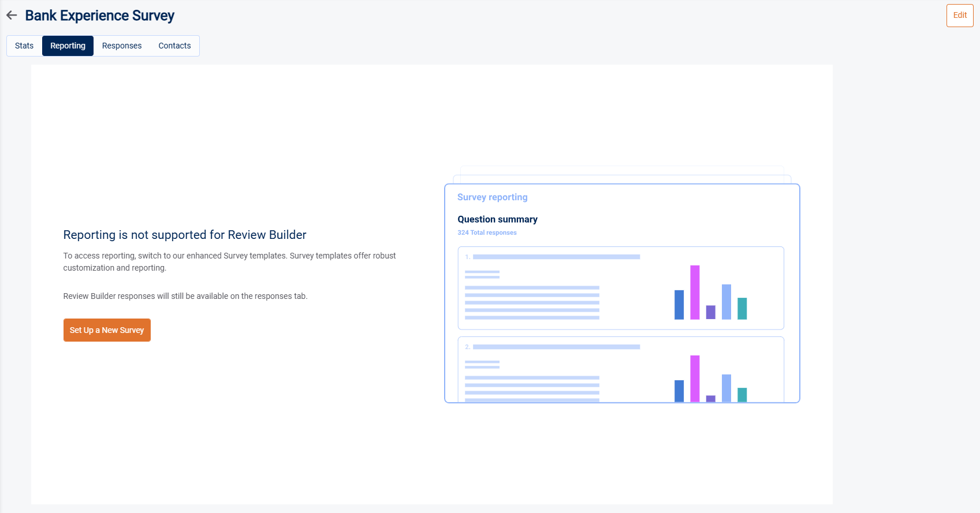Click Set Up a New Survey
Screen dimensions: 980x513
point(107,330)
